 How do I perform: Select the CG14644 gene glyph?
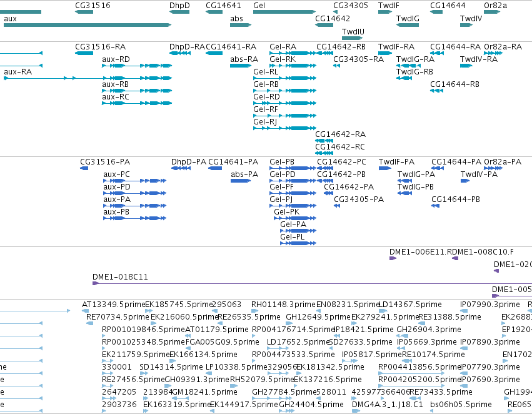(436, 12)
